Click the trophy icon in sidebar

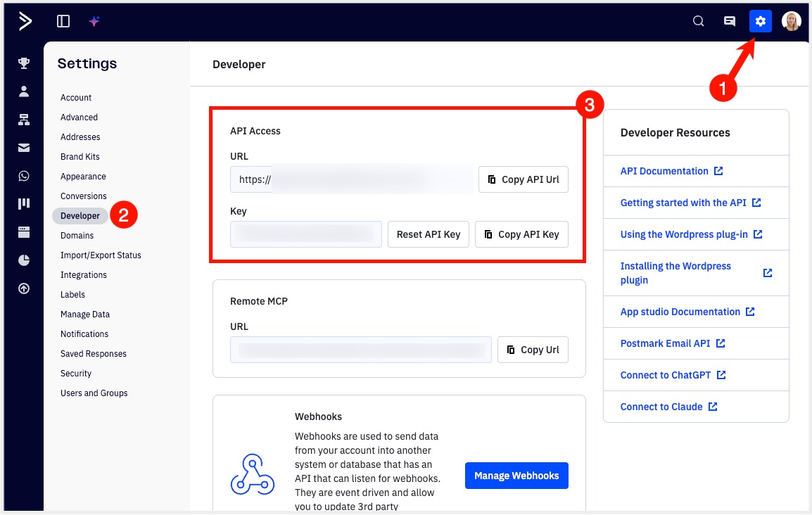pos(24,63)
